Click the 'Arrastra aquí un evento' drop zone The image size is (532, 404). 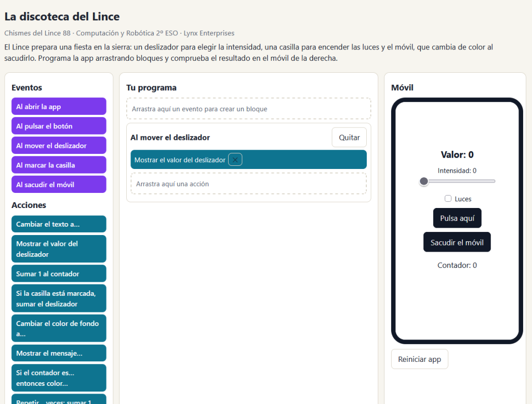[x=249, y=109]
